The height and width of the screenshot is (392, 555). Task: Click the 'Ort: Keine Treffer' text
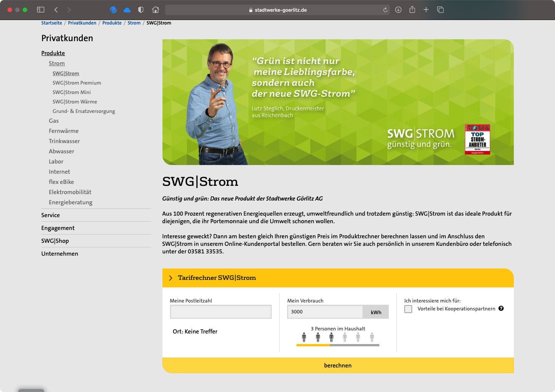point(195,332)
